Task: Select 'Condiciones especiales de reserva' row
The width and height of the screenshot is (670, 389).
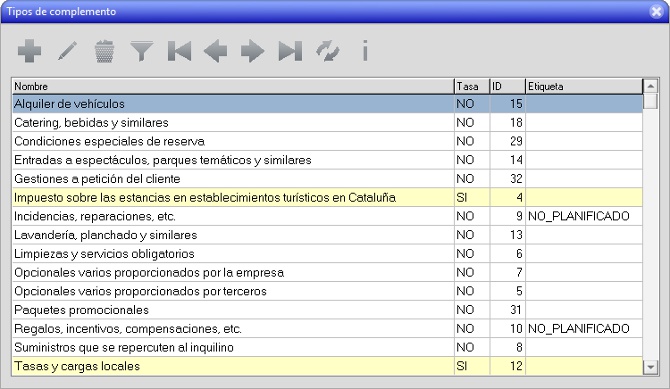Action: coord(327,141)
